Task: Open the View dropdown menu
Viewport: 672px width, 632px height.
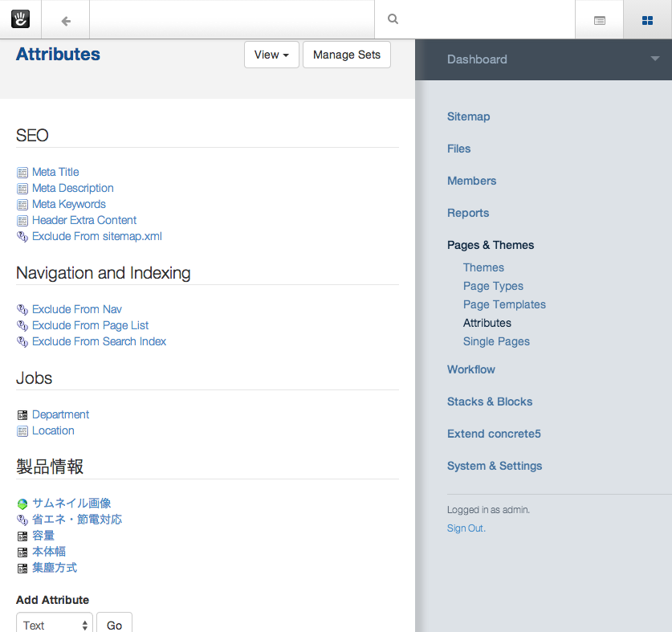Action: point(271,55)
